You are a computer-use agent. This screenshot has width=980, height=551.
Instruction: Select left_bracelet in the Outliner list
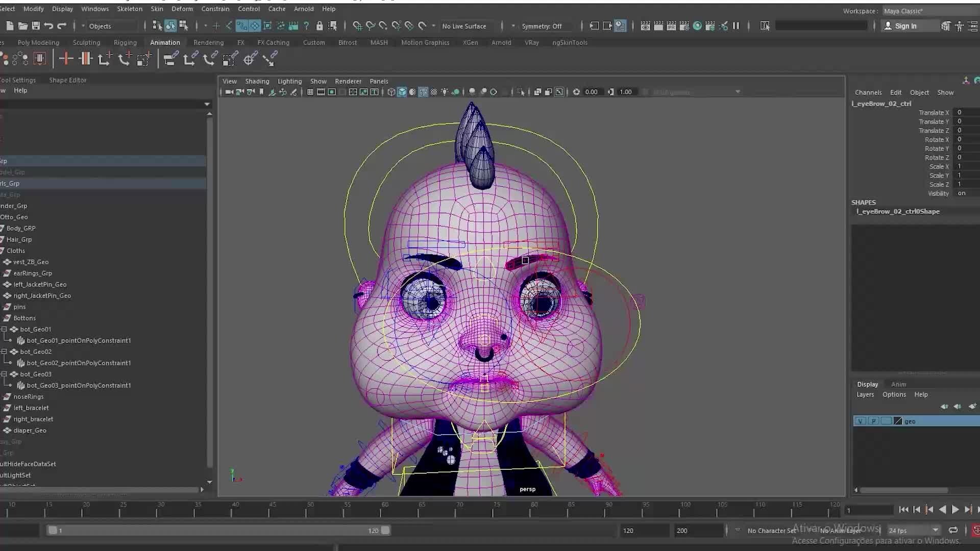pyautogui.click(x=32, y=408)
